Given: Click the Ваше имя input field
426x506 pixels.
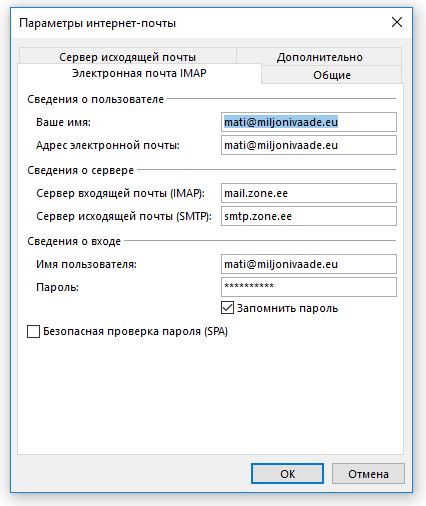Looking at the screenshot, I should coord(309,122).
